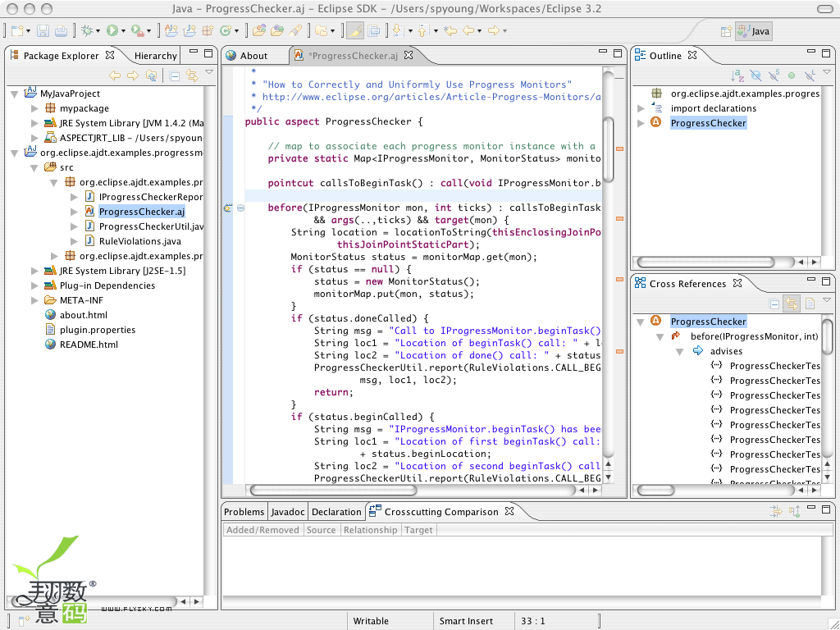Image resolution: width=840 pixels, height=630 pixels.
Task: Click the Source column header
Action: click(321, 530)
